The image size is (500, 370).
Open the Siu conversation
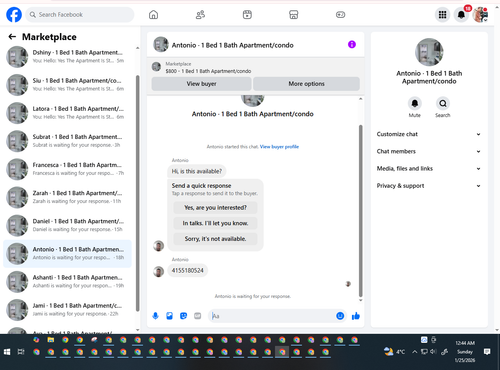(x=68, y=85)
